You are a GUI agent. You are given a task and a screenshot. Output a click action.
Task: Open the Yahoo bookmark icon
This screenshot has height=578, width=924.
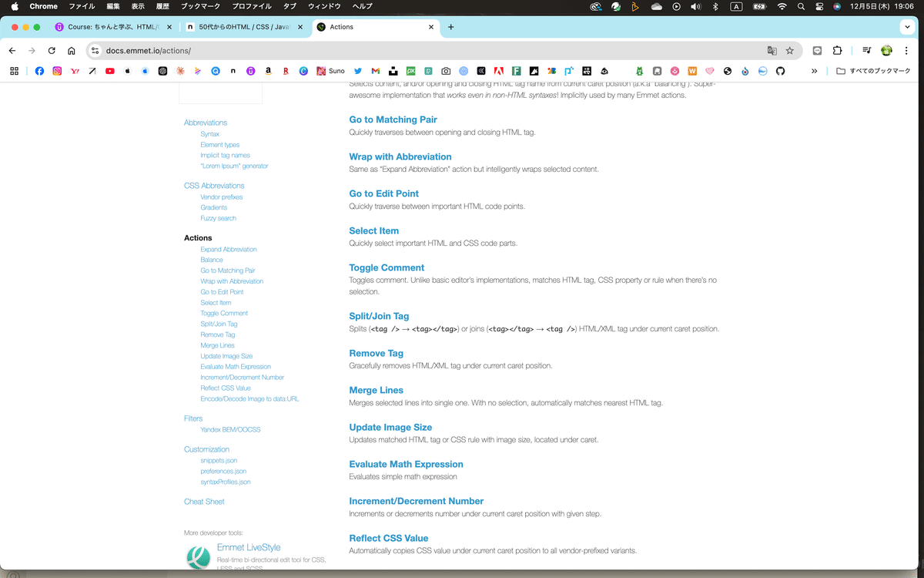(x=75, y=71)
